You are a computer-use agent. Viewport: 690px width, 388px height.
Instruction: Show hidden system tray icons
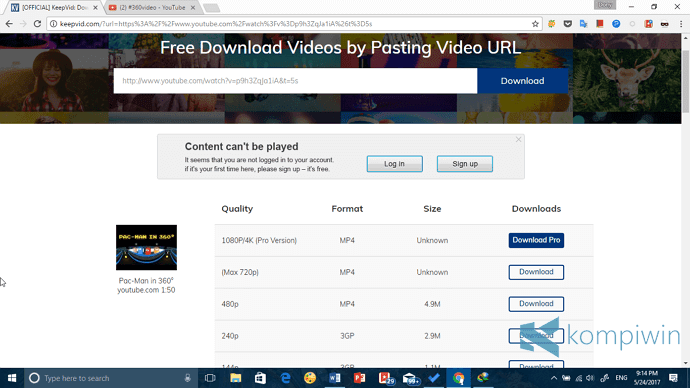[554, 378]
